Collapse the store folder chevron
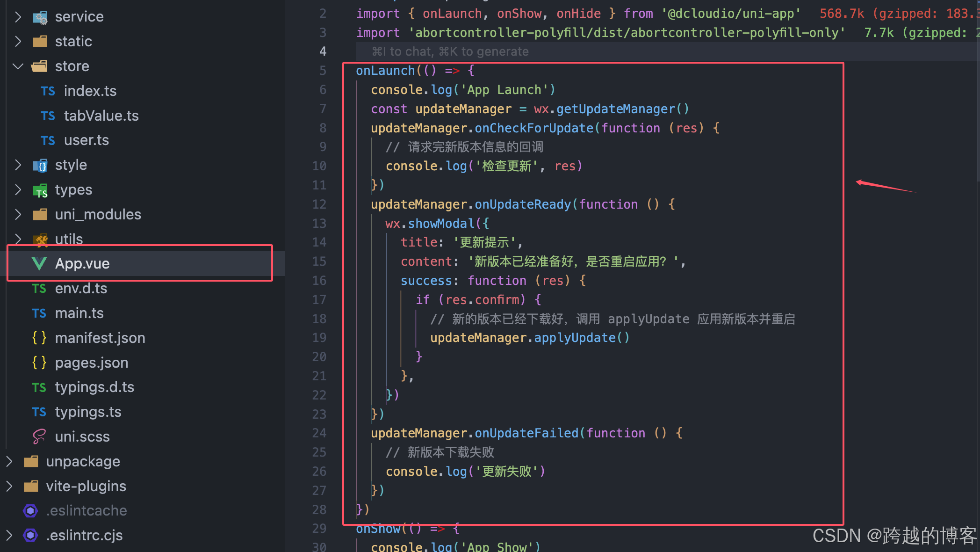 coord(18,66)
